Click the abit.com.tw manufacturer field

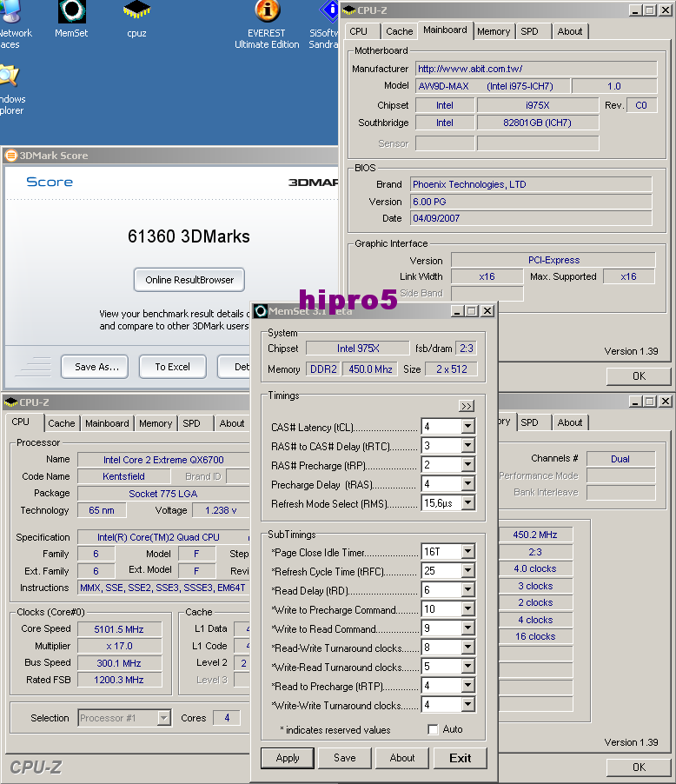tap(536, 69)
